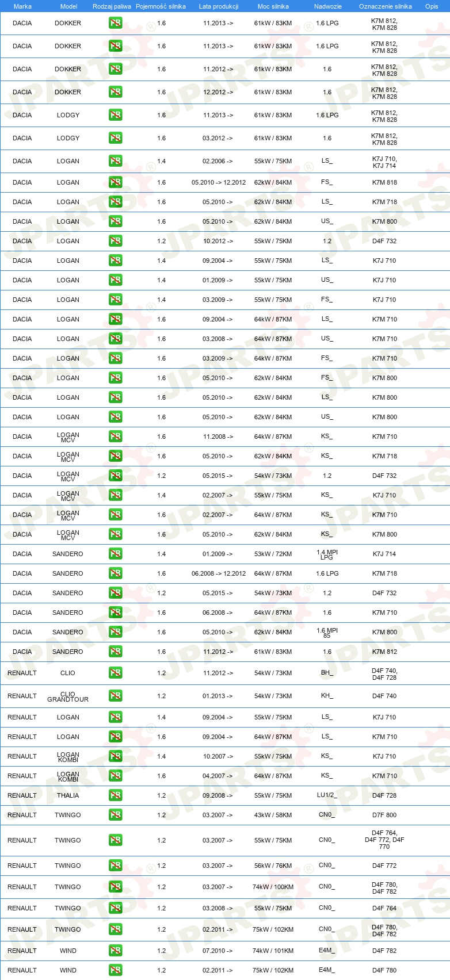
Task: Select power cell 56kW / 76KM
Action: coord(273,866)
